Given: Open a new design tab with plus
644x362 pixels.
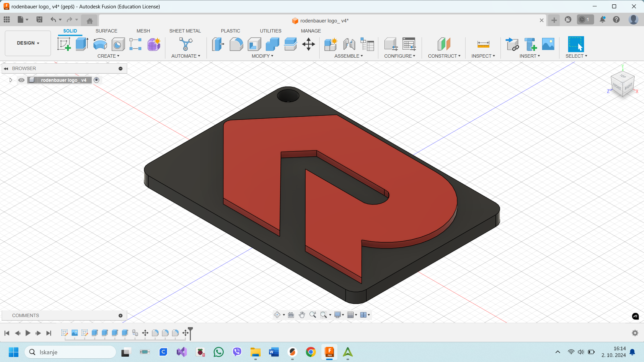Looking at the screenshot, I should [x=554, y=20].
